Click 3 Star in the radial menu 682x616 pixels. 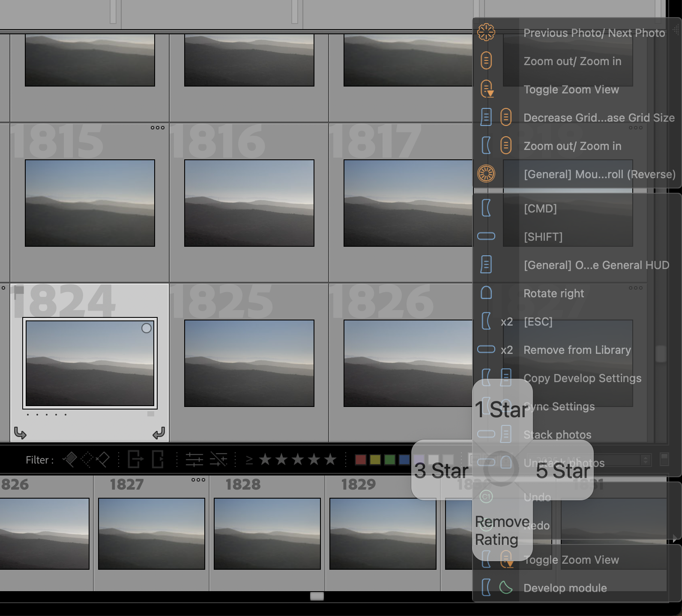(441, 470)
